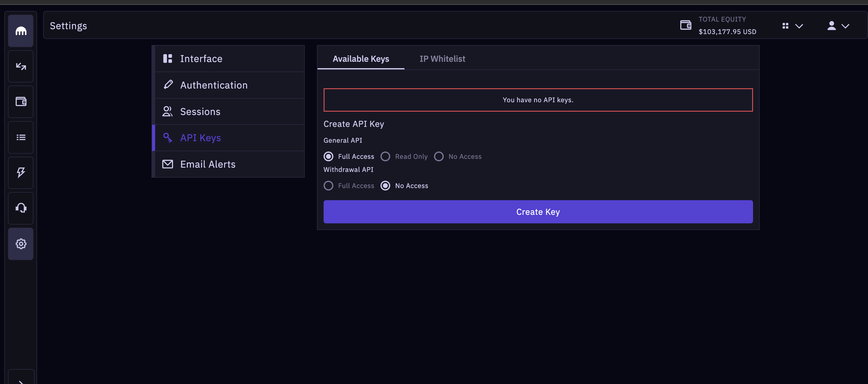
Task: Enable Full Access for Withdrawal API
Action: click(x=328, y=185)
